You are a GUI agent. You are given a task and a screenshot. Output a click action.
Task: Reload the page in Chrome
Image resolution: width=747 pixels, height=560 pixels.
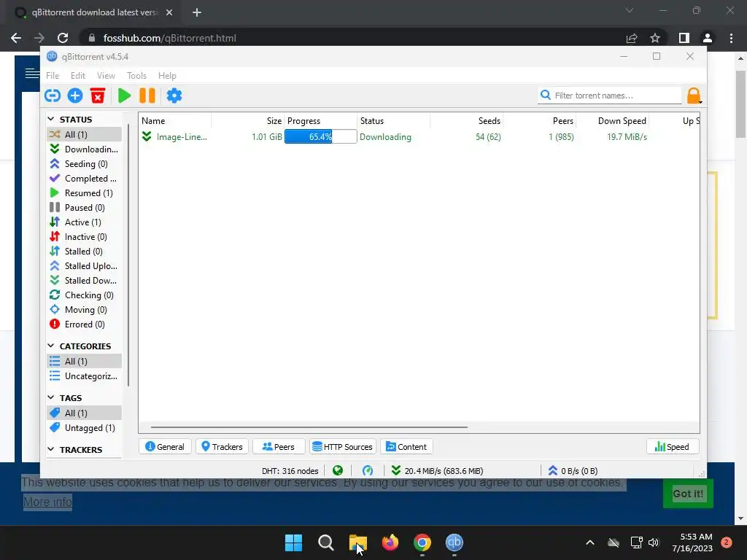click(63, 38)
